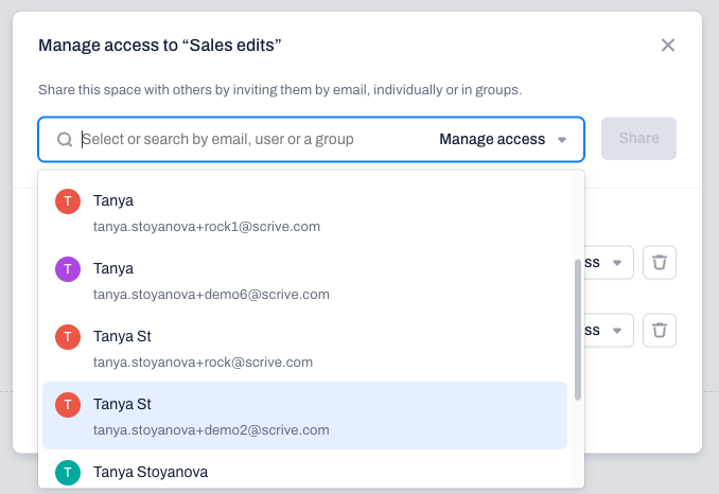Open the Manage access permission dropdown

point(503,139)
